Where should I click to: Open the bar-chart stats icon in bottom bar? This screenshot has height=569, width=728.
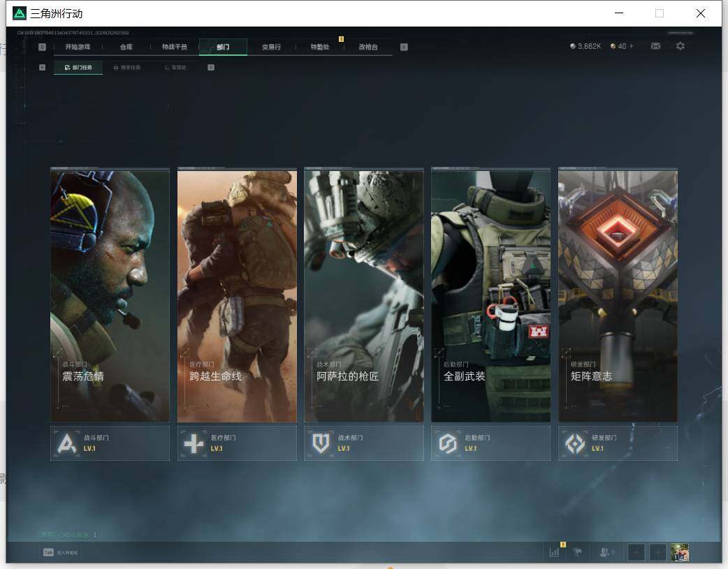point(554,552)
